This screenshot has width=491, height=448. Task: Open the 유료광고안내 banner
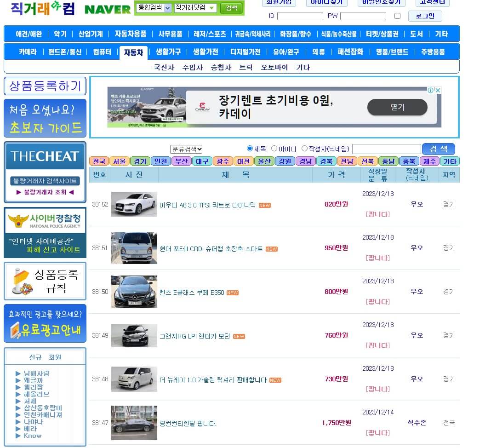(45, 323)
